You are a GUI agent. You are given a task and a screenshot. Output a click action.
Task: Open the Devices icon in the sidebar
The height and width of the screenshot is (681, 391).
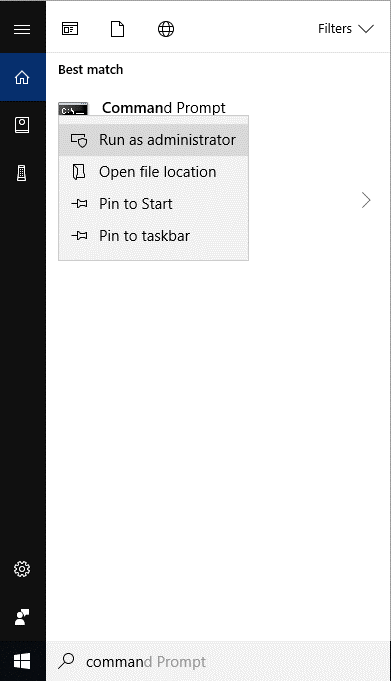click(x=22, y=173)
